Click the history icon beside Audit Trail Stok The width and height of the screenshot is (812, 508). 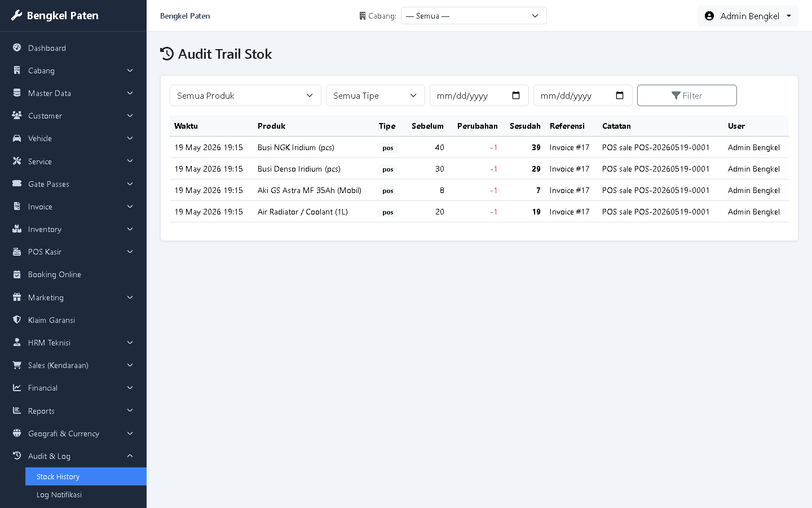[x=167, y=54]
